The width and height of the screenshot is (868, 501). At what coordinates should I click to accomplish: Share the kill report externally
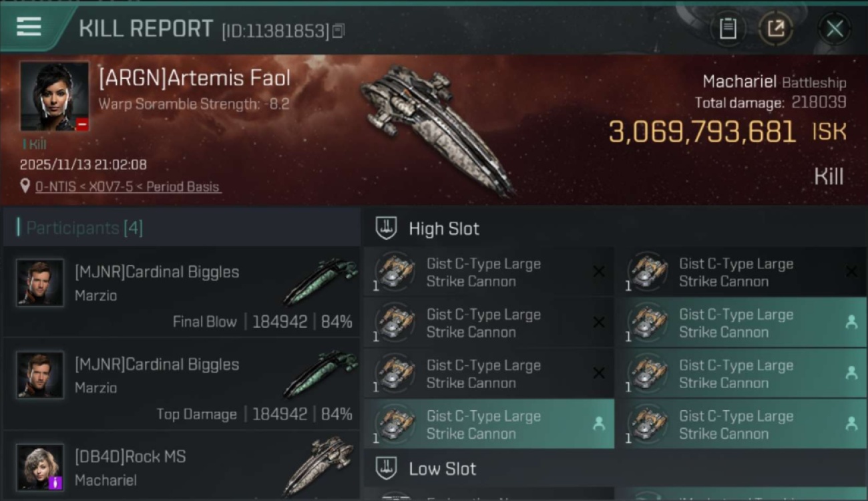coord(776,29)
